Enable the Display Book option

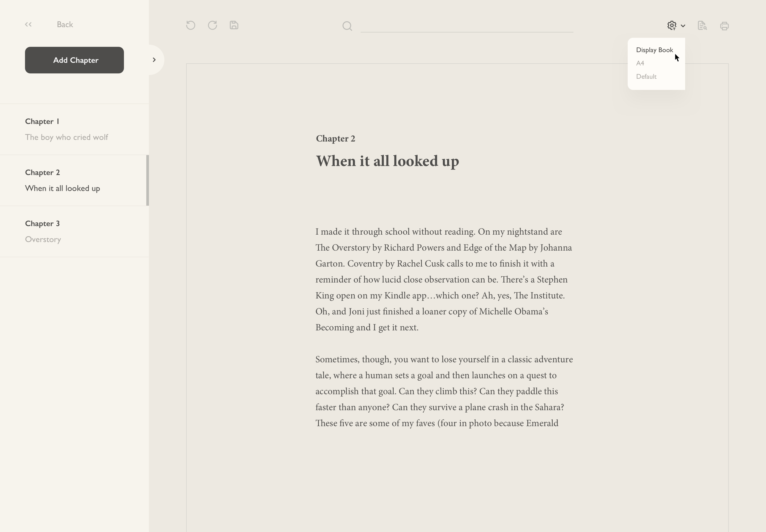click(654, 50)
